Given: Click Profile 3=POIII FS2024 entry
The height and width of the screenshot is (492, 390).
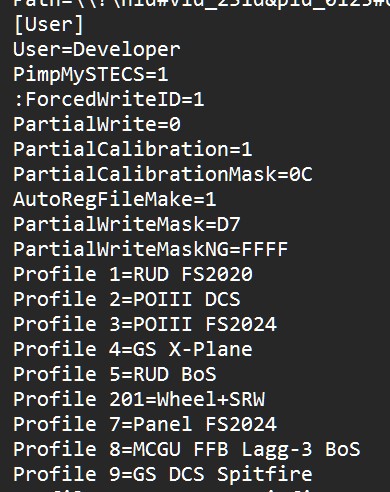Looking at the screenshot, I should tap(145, 324).
